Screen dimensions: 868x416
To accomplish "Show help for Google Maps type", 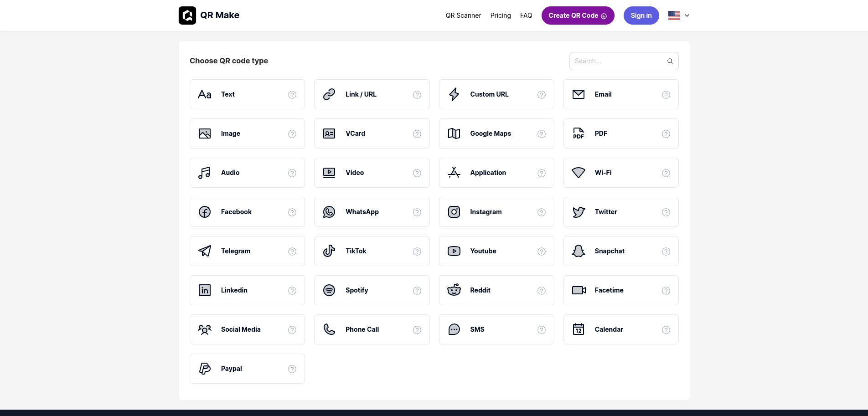I will 542,134.
